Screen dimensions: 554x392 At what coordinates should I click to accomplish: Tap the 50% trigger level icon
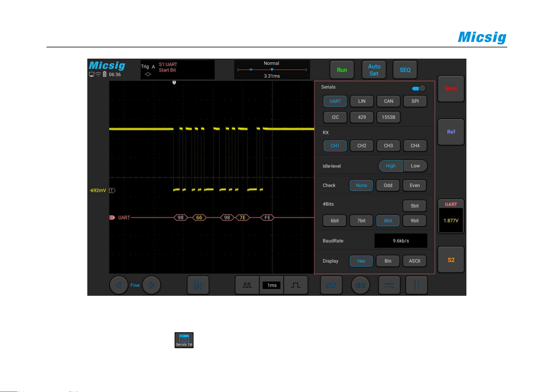pos(331,285)
